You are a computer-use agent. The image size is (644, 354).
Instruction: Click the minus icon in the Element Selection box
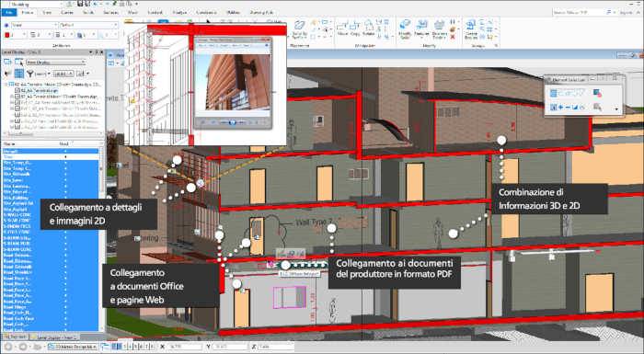tap(568, 108)
